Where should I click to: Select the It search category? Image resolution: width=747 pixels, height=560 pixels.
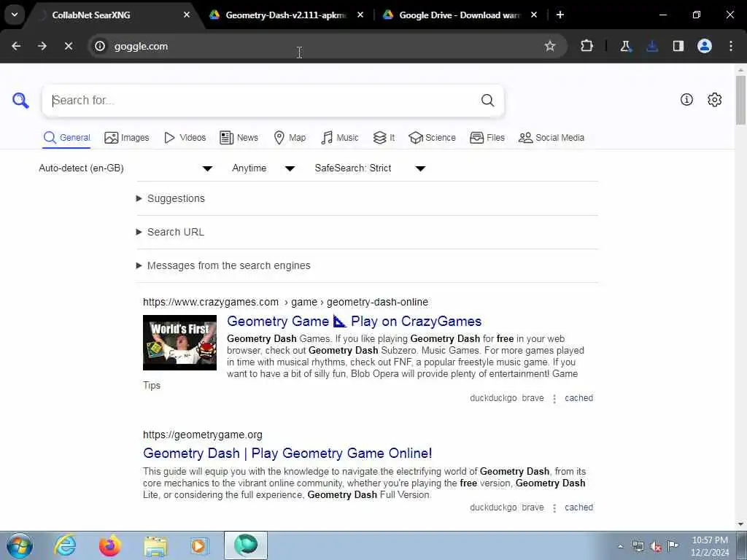384,138
